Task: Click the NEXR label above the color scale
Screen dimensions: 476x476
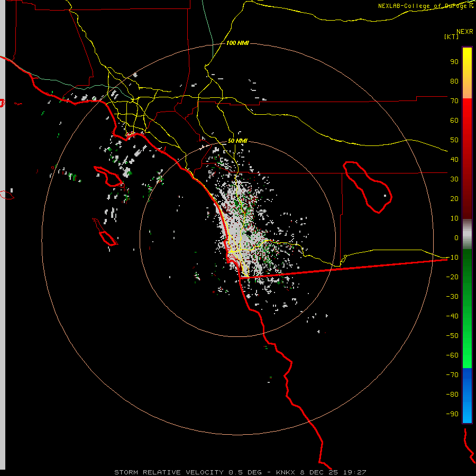Action: pyautogui.click(x=465, y=32)
